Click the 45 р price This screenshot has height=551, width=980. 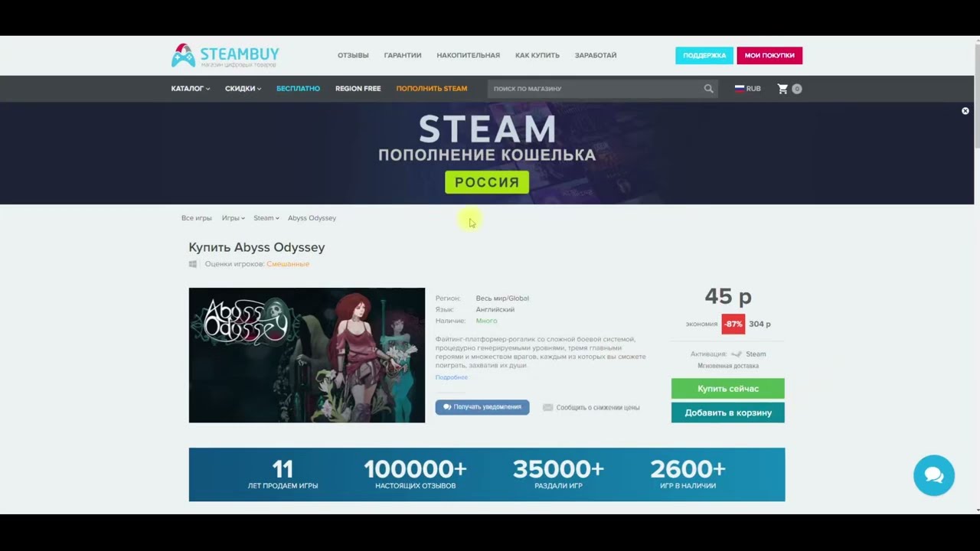pos(728,296)
